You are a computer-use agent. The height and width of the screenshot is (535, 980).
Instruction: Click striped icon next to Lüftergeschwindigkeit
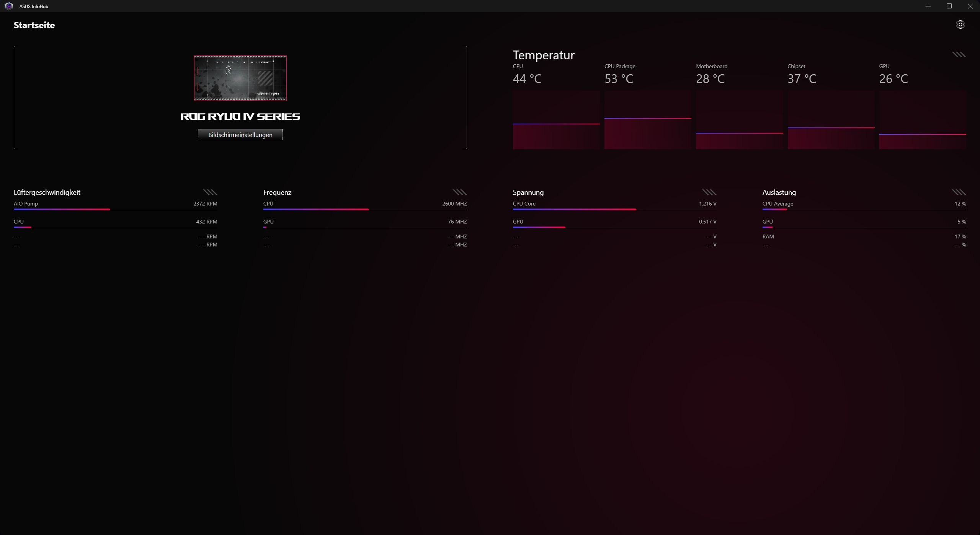point(210,192)
